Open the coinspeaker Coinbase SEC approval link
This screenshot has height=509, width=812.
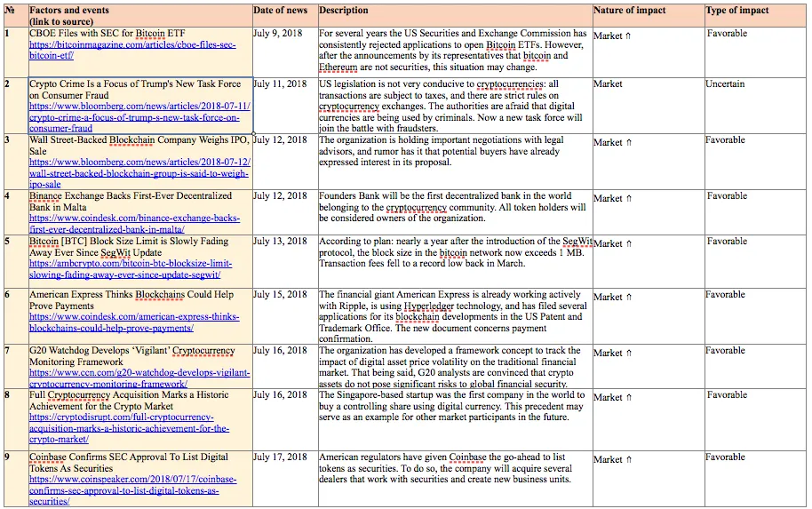click(x=132, y=490)
